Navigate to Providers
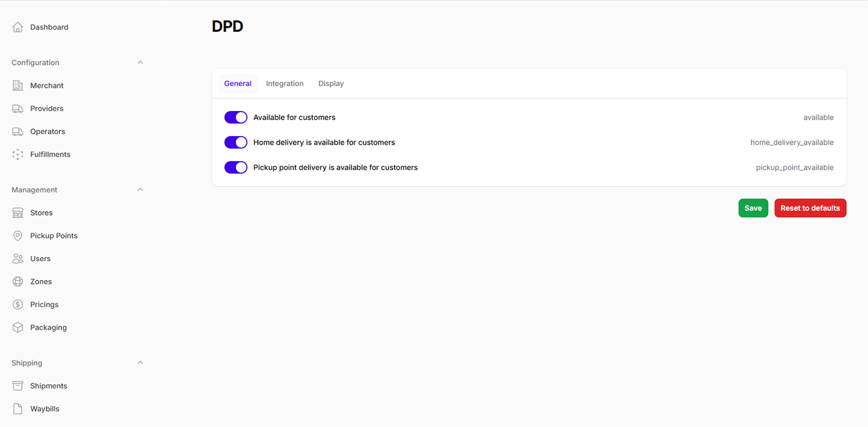Viewport: 868px width, 427px height. (47, 108)
